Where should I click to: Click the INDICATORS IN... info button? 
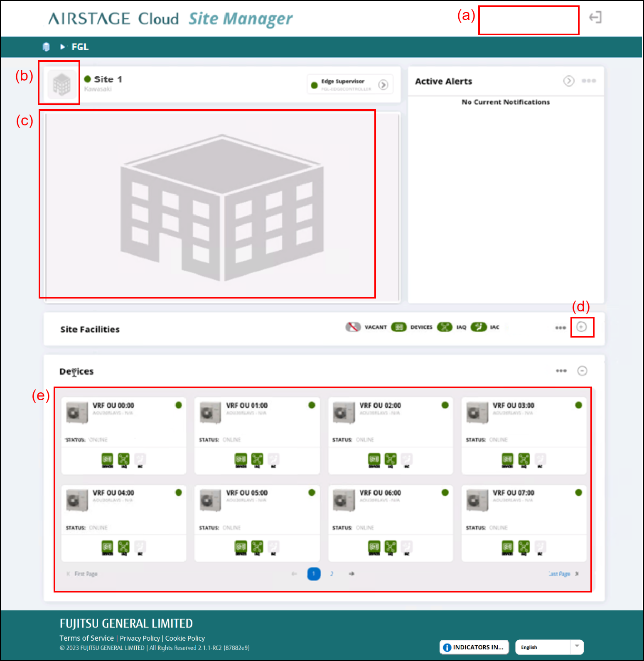(474, 647)
